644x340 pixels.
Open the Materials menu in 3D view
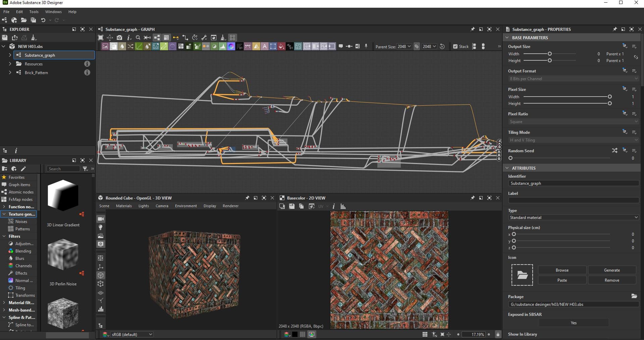pyautogui.click(x=124, y=206)
